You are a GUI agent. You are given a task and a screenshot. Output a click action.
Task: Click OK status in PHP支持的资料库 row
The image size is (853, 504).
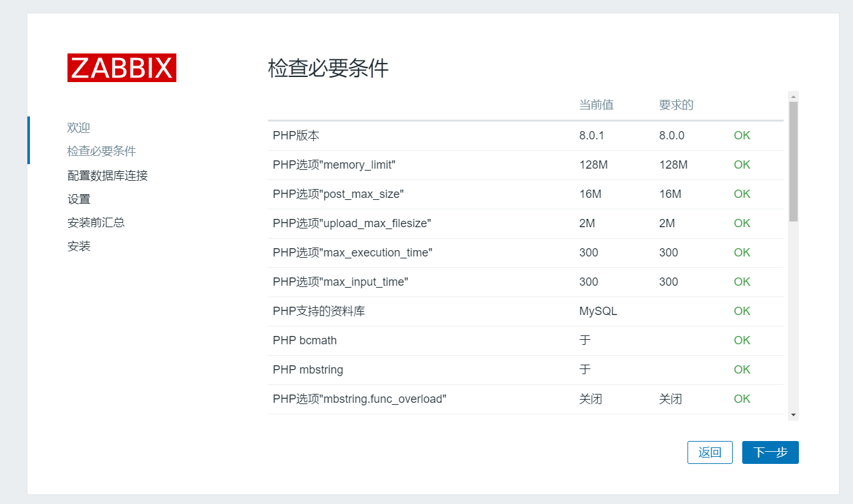[742, 311]
